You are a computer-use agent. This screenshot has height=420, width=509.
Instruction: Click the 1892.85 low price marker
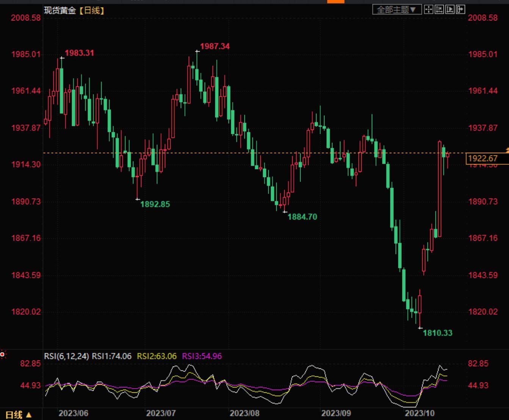pyautogui.click(x=155, y=204)
